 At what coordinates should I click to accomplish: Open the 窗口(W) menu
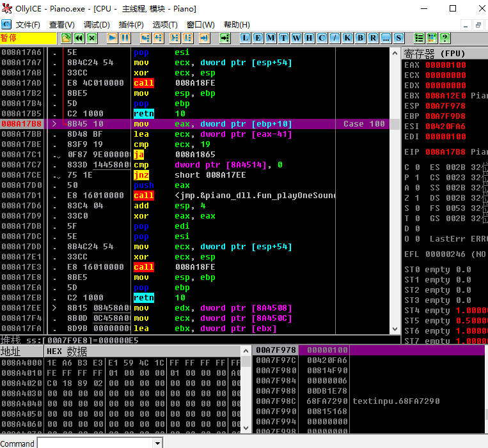(201, 24)
